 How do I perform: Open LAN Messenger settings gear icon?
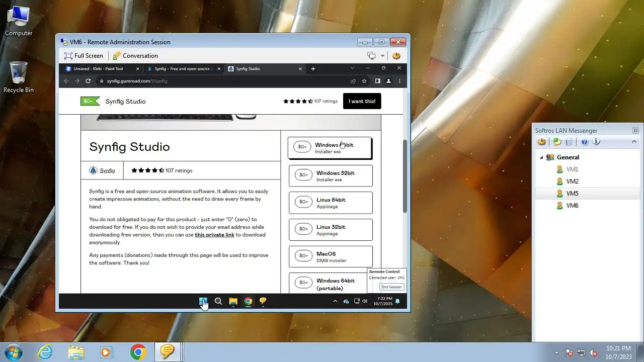pyautogui.click(x=542, y=142)
